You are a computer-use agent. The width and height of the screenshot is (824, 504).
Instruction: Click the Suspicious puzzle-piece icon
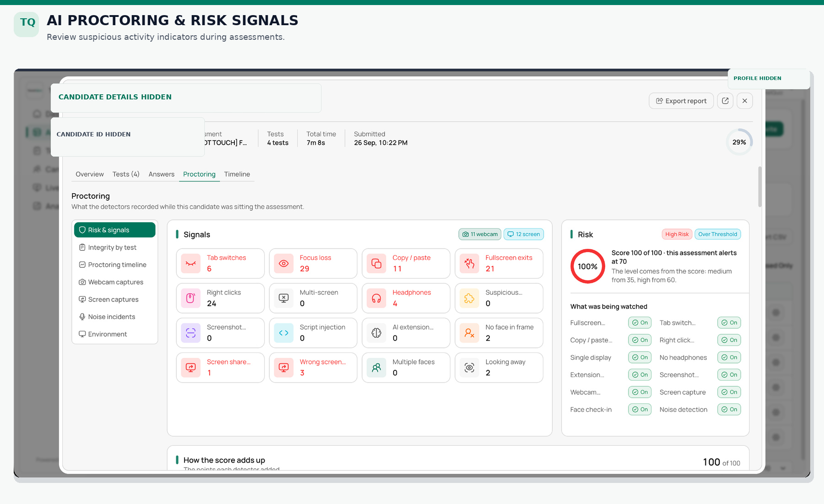[x=469, y=298]
